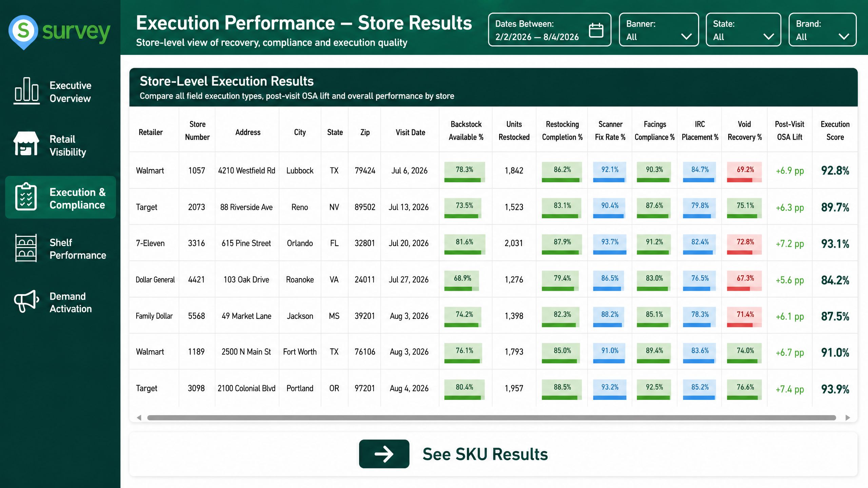Click Jackson 78.3% IRC placement bar
The width and height of the screenshot is (868, 488).
[x=699, y=317]
